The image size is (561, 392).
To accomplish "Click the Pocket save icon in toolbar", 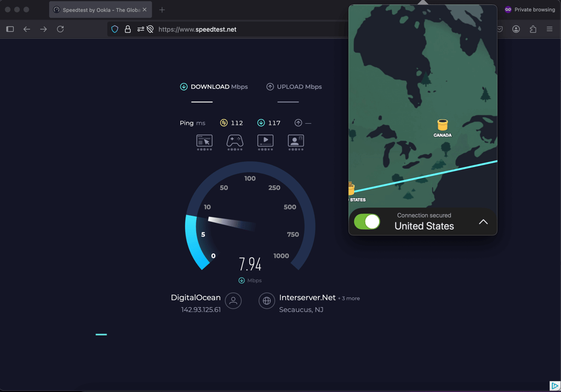I will (x=500, y=29).
